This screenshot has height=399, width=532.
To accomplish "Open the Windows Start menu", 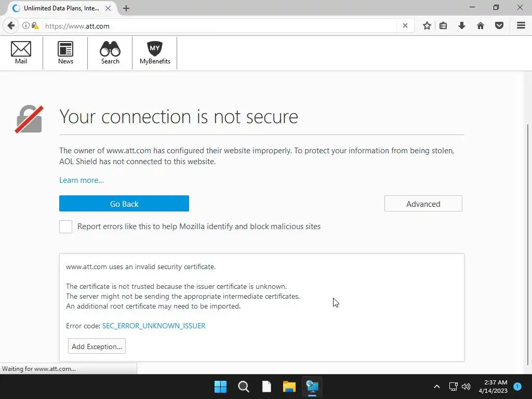I will (x=220, y=387).
